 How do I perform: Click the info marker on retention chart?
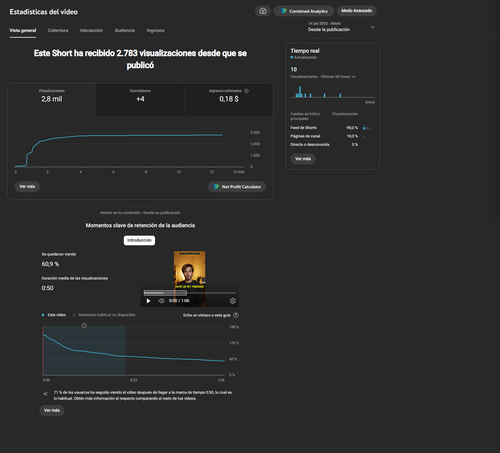84,326
